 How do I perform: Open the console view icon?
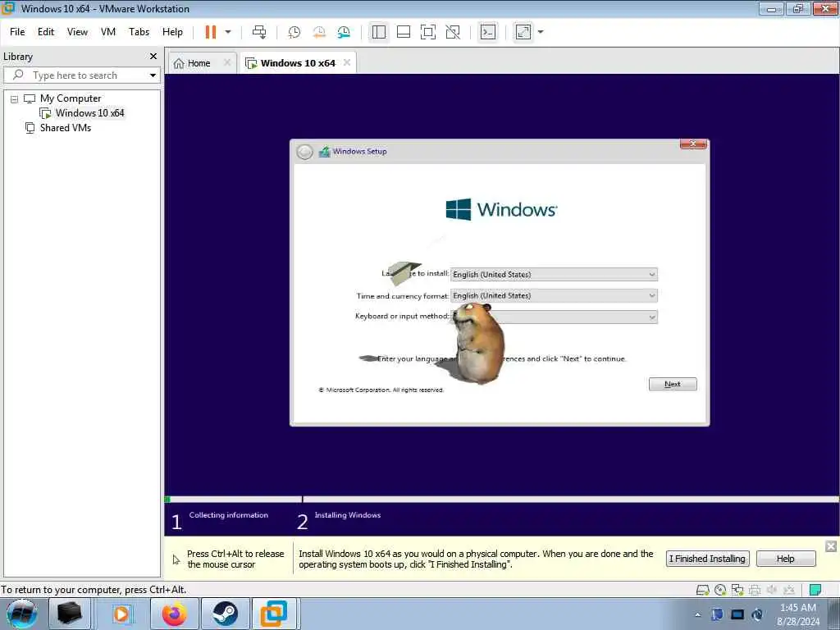pyautogui.click(x=487, y=32)
